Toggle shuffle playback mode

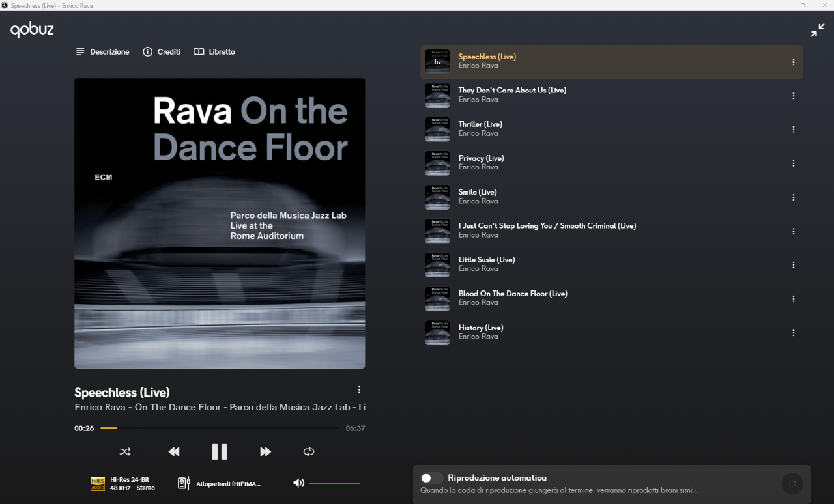pos(125,451)
